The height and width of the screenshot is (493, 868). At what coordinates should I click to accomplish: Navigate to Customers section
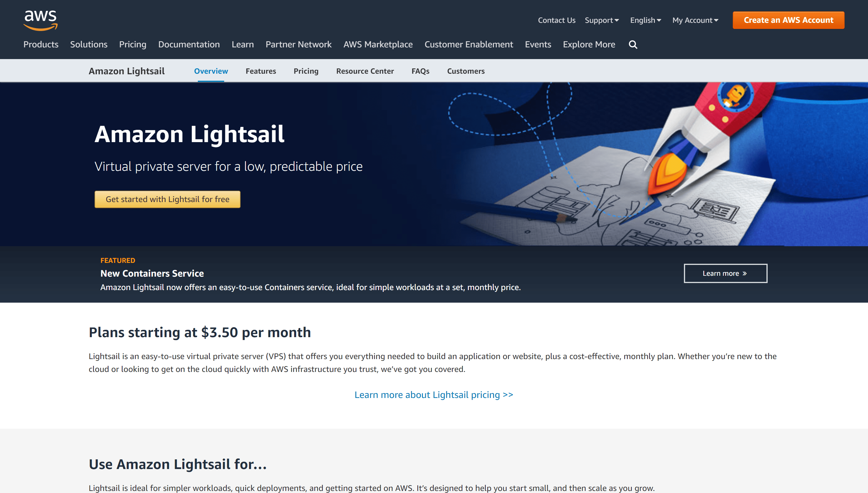click(466, 71)
